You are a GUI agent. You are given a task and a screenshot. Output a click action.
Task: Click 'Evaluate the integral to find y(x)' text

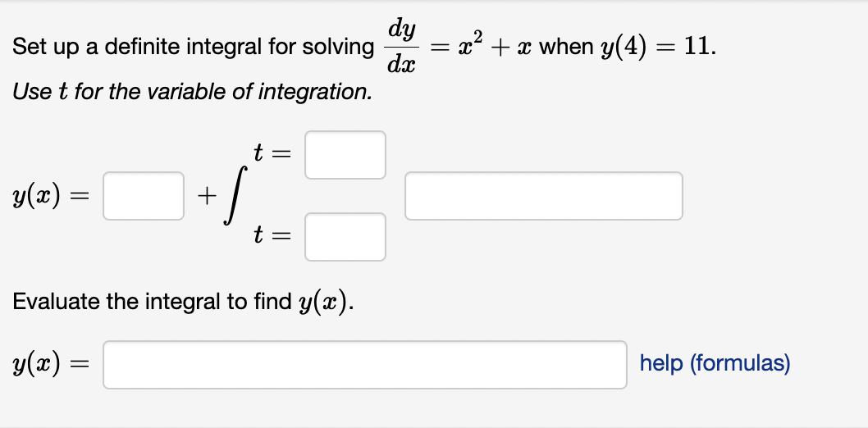183,302
